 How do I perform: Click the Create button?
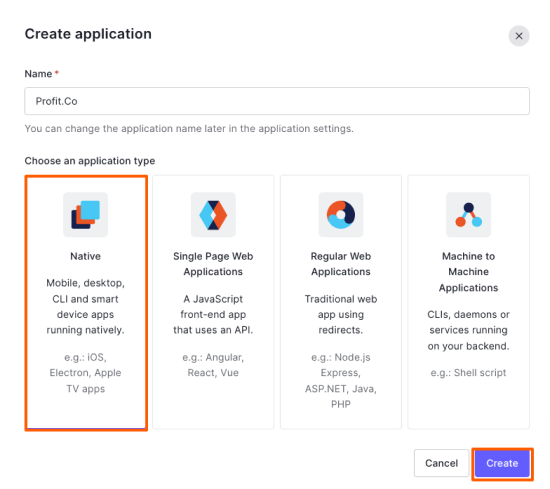(x=502, y=463)
